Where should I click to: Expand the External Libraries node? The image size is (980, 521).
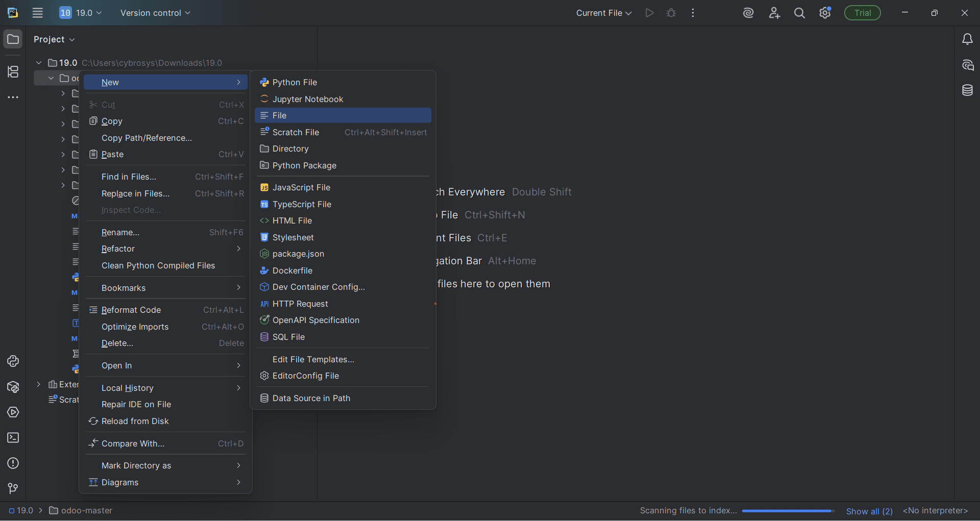[39, 384]
